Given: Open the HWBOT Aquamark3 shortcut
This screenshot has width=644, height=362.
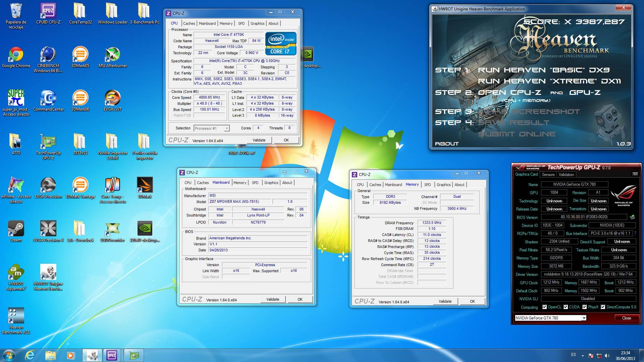Looking at the screenshot, I should (x=16, y=278).
